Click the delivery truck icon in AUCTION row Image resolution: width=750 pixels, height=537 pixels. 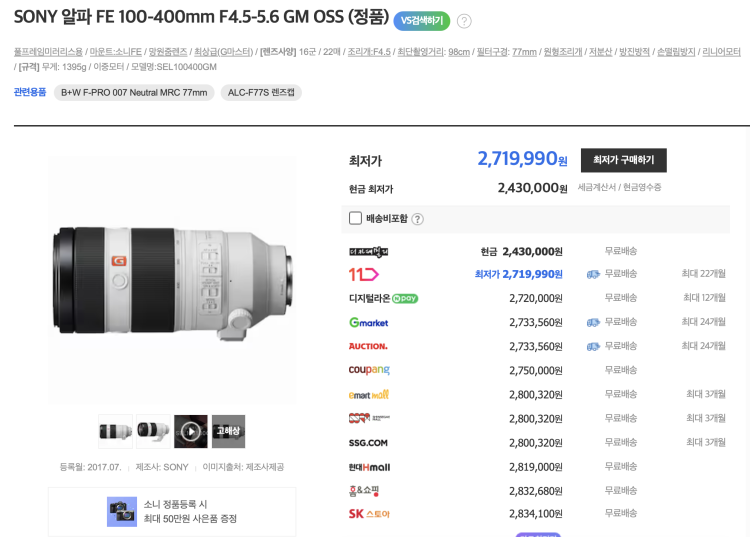pos(593,346)
